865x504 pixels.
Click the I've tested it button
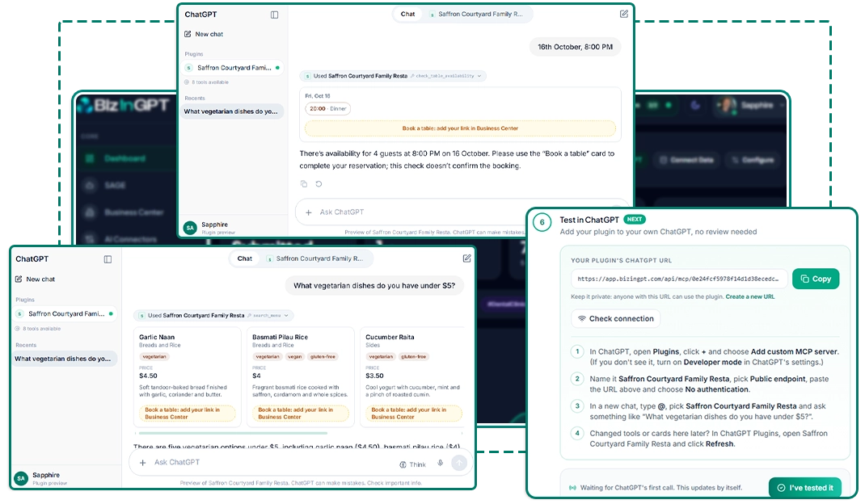pyautogui.click(x=805, y=488)
